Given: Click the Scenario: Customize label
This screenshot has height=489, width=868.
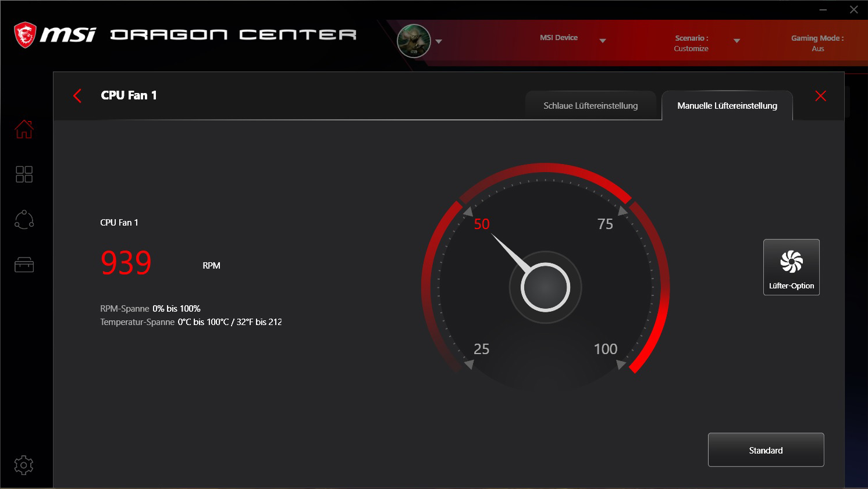Looking at the screenshot, I should point(691,43).
